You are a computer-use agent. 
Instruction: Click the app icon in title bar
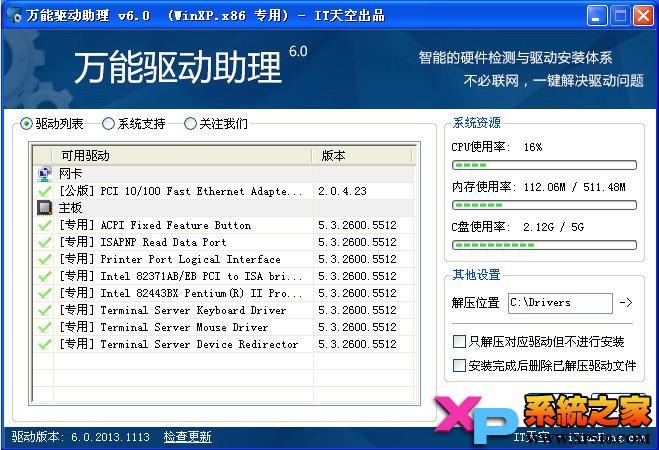pos(16,16)
